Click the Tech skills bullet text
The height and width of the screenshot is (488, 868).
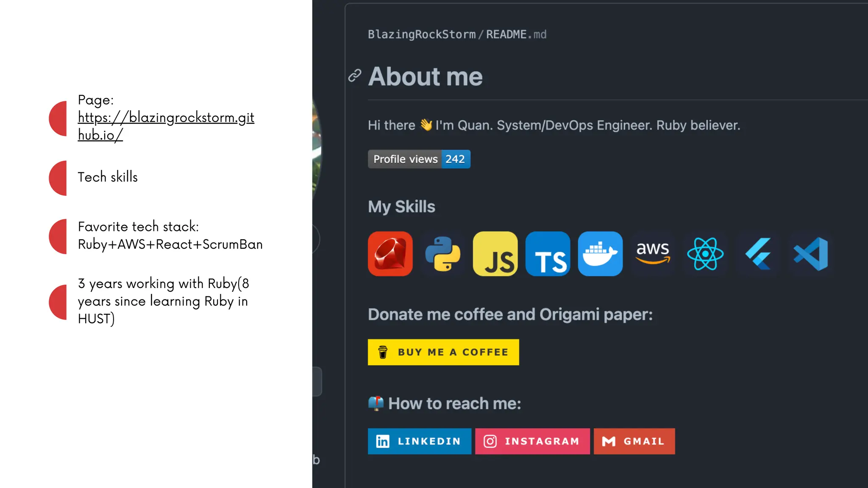click(x=108, y=177)
